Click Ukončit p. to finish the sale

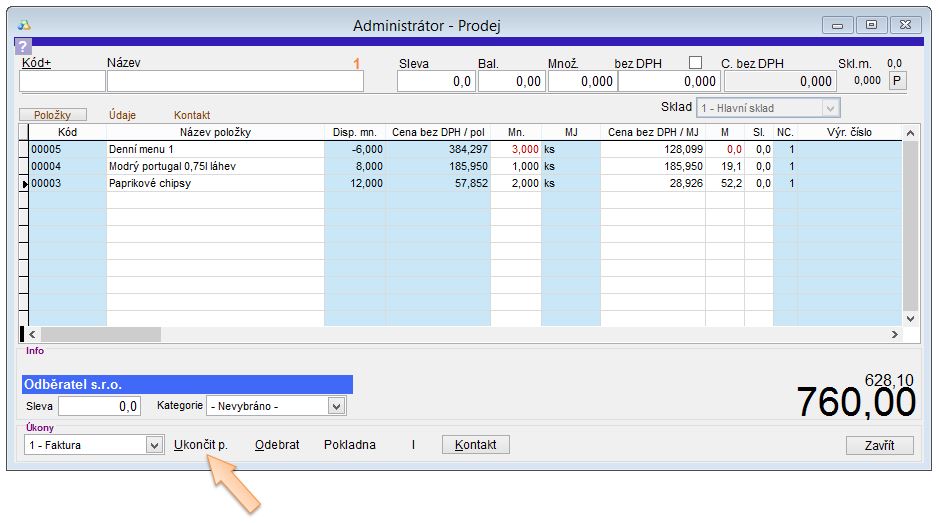pyautogui.click(x=201, y=445)
